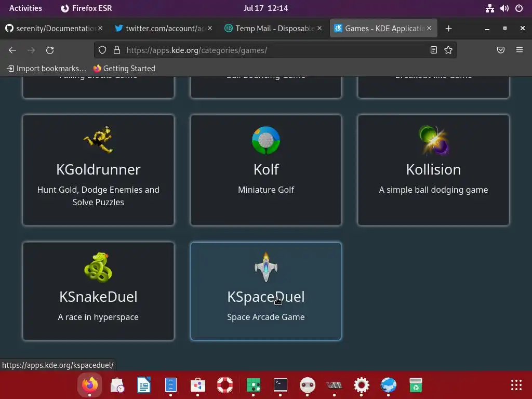Click the KSnakeDuel green snake icon

point(98,268)
